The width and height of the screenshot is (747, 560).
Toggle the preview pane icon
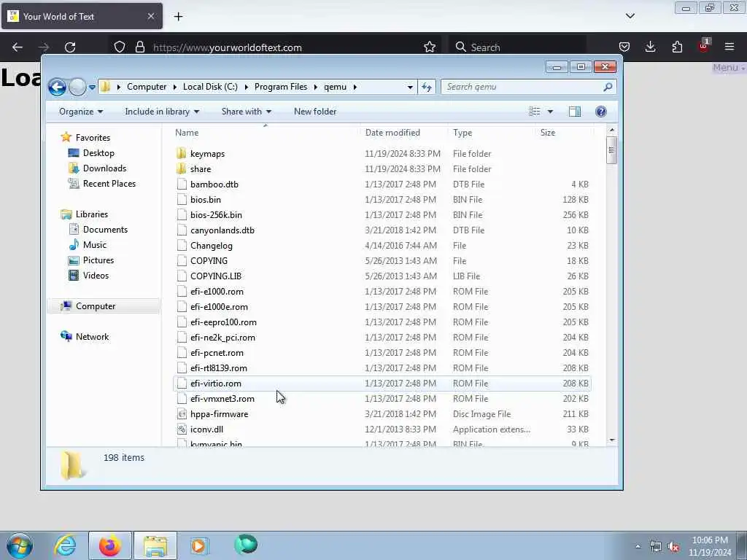coord(575,112)
